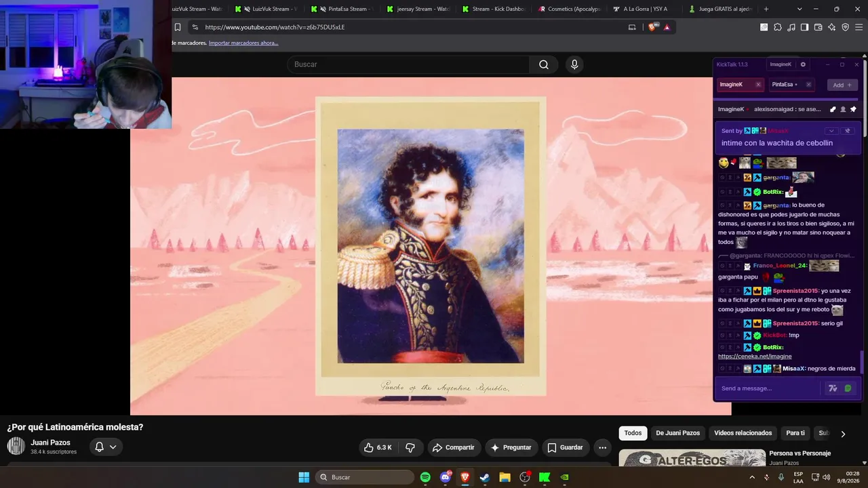Open the media playlist music-note icon
Image resolution: width=868 pixels, height=488 pixels.
point(791,27)
